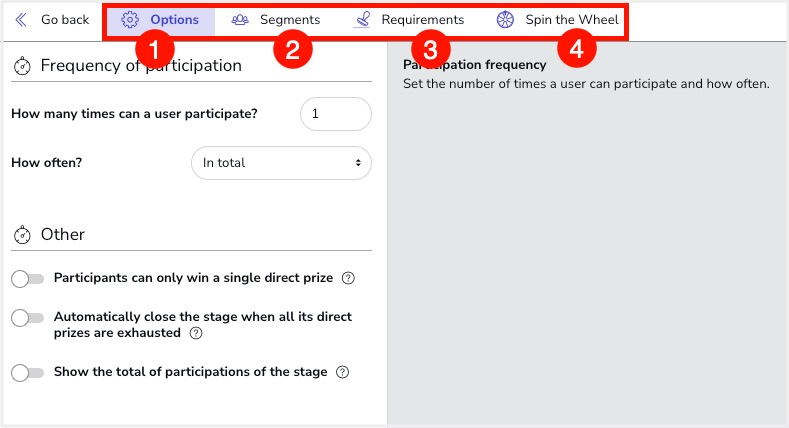Click the Segments people icon

pyautogui.click(x=240, y=20)
